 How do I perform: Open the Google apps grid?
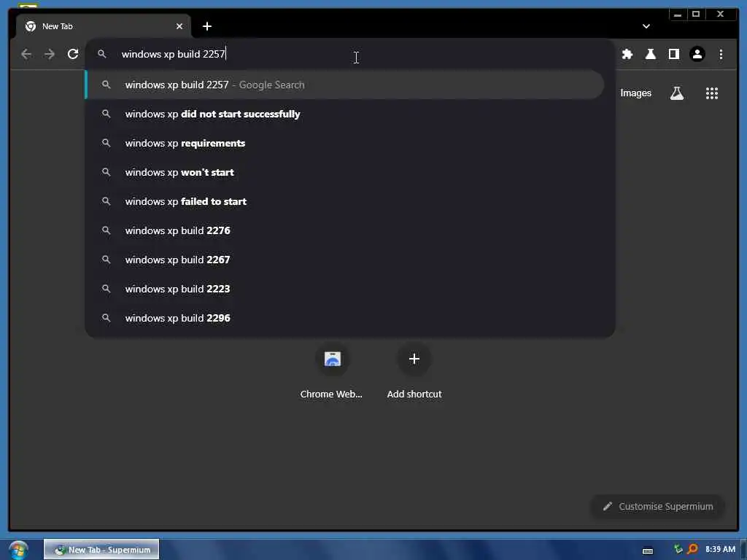[712, 93]
